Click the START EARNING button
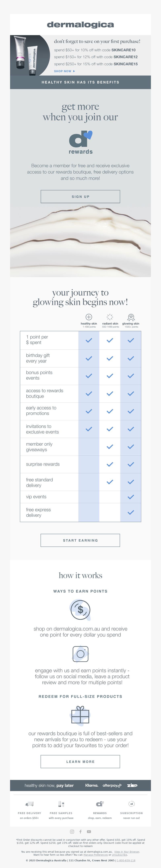The image size is (161, 868). tap(80, 540)
